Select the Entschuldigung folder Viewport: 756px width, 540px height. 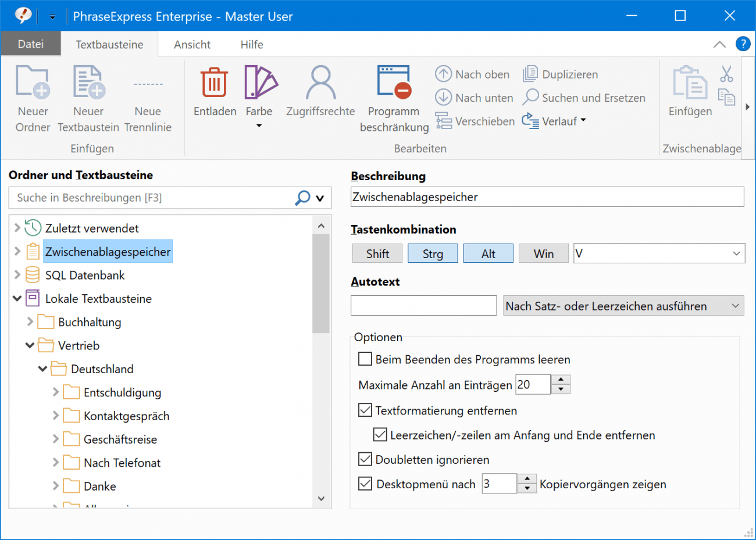click(x=122, y=392)
